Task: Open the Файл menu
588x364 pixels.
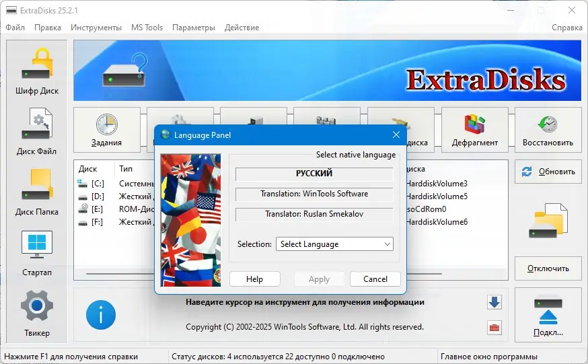Action: pos(15,28)
